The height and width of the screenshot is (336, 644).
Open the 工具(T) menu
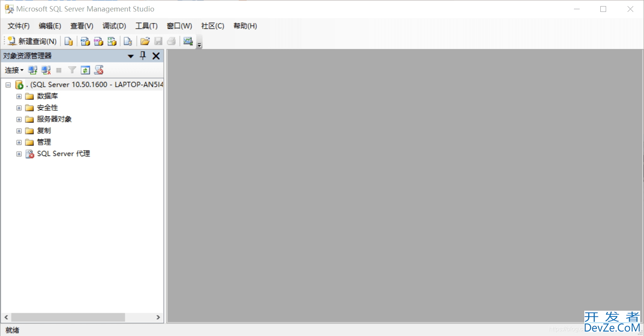(x=146, y=26)
